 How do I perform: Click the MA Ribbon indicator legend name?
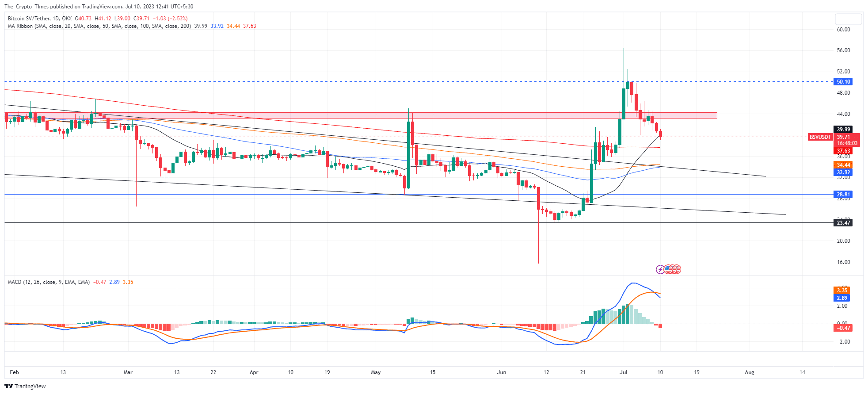pos(99,26)
